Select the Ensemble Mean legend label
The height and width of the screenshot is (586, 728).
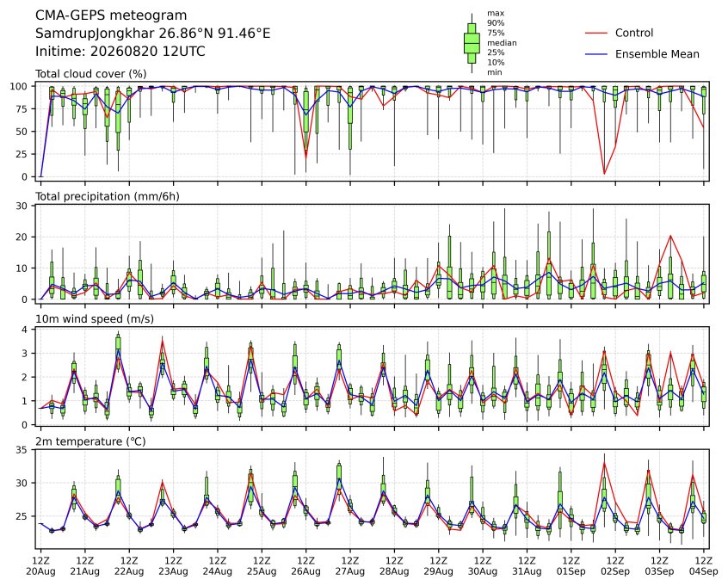click(x=657, y=54)
